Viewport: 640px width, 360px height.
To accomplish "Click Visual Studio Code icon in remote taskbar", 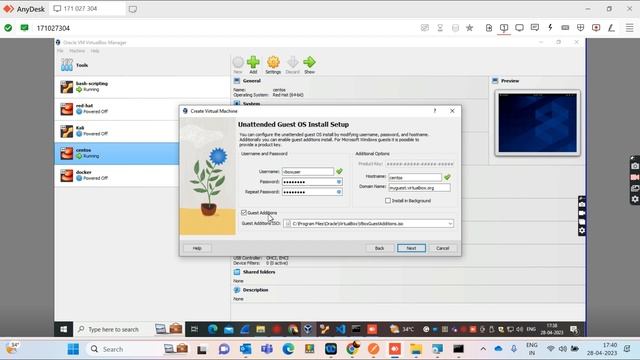I will [340, 329].
